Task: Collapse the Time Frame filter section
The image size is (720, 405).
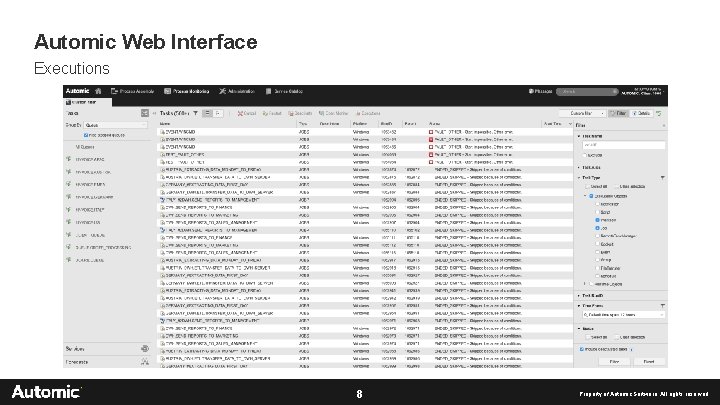Action: [x=579, y=306]
